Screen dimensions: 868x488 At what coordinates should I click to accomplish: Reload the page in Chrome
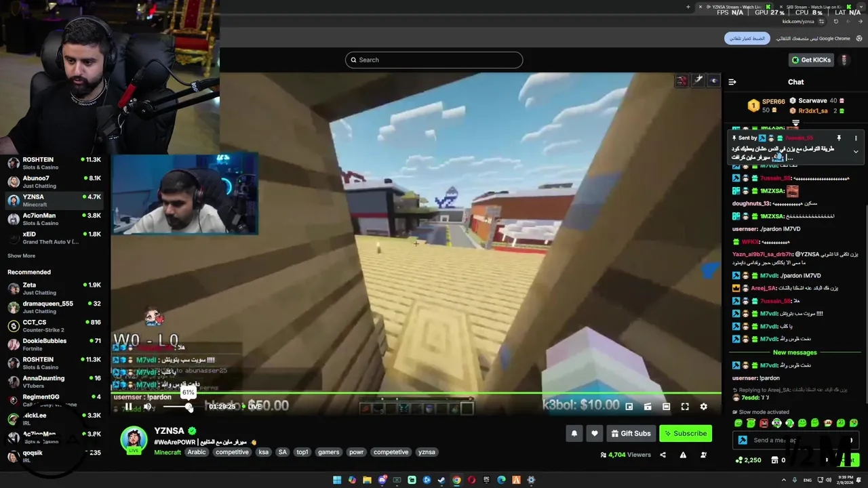click(836, 22)
